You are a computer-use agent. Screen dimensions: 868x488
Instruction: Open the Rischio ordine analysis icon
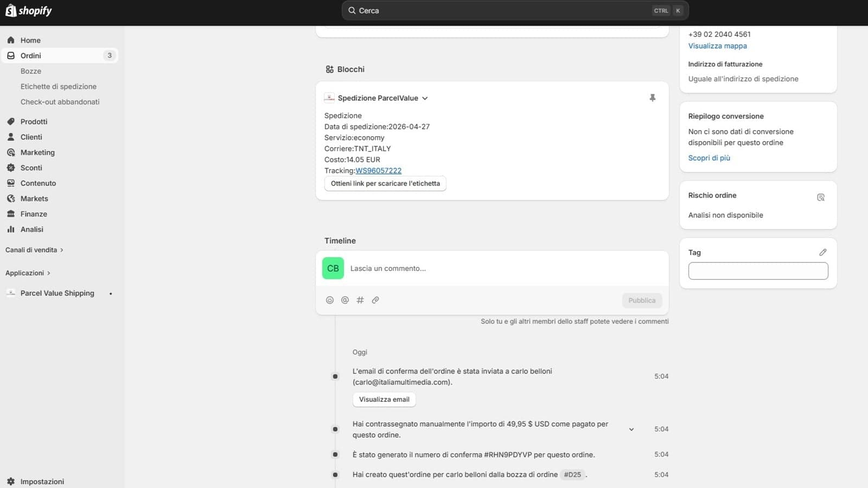pyautogui.click(x=821, y=197)
